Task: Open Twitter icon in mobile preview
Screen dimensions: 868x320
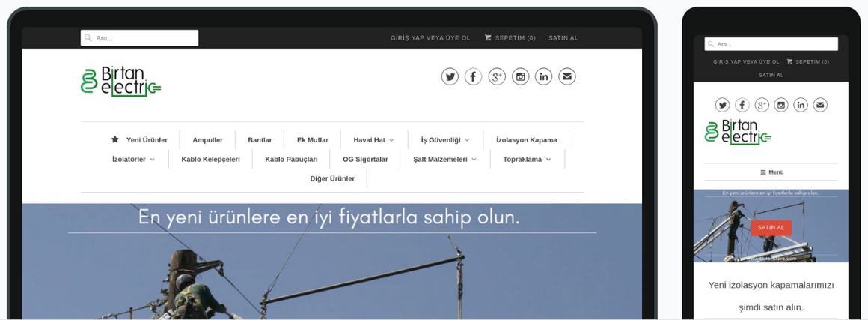Action: point(722,105)
